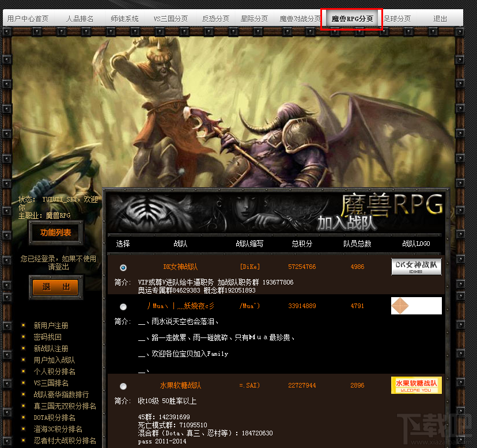Open the 新用户注册 link
This screenshot has height=448, width=477.
click(51, 326)
